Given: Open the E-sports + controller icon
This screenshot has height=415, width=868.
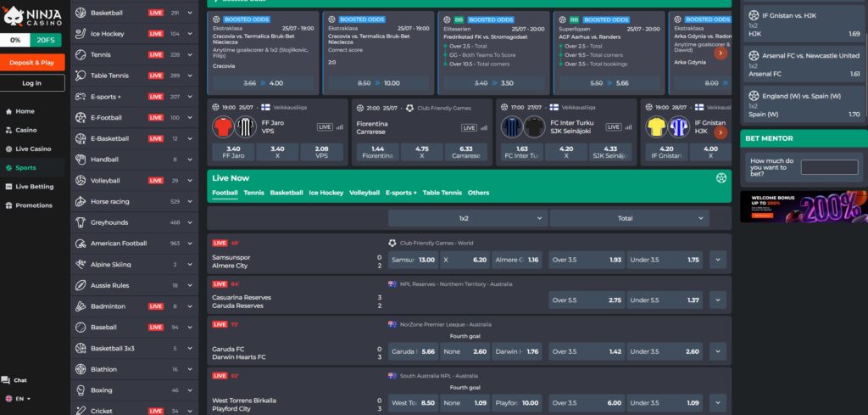Looking at the screenshot, I should (81, 97).
